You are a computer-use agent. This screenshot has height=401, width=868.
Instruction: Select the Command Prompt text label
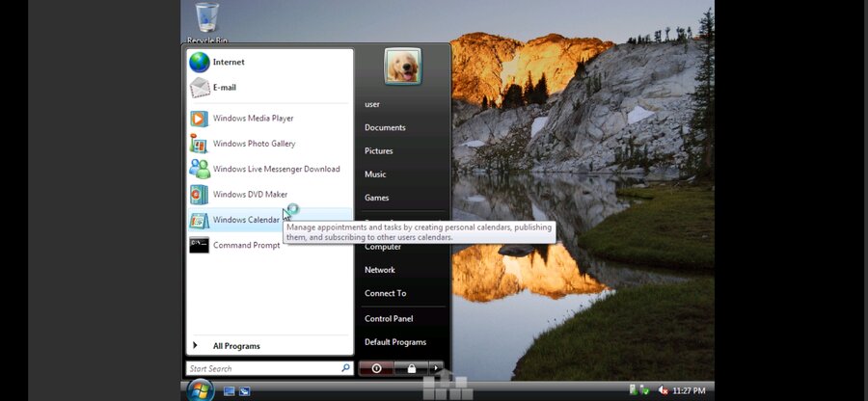tap(246, 246)
